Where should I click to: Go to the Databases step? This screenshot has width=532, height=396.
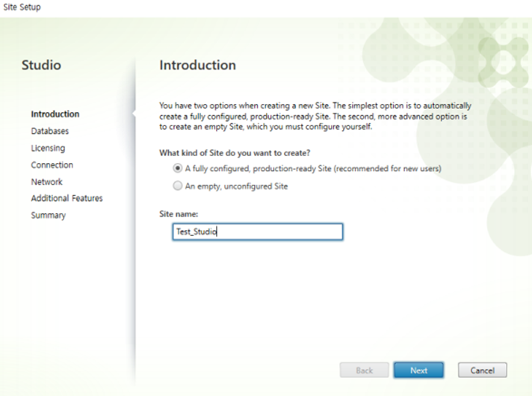coord(49,131)
